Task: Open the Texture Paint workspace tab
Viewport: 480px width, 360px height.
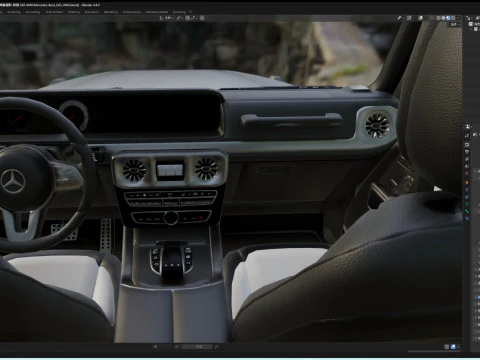Action: [x=54, y=12]
